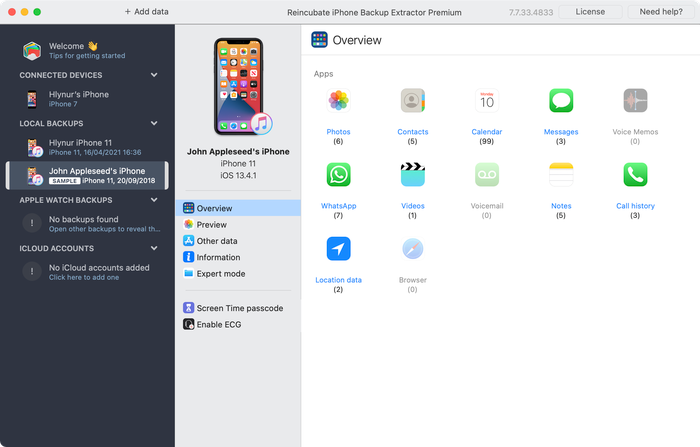700x447 pixels.
Task: Open the Messages app icon
Action: [x=561, y=100]
